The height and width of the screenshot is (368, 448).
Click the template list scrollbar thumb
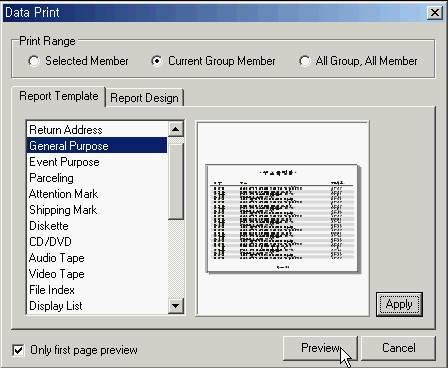[x=176, y=181]
